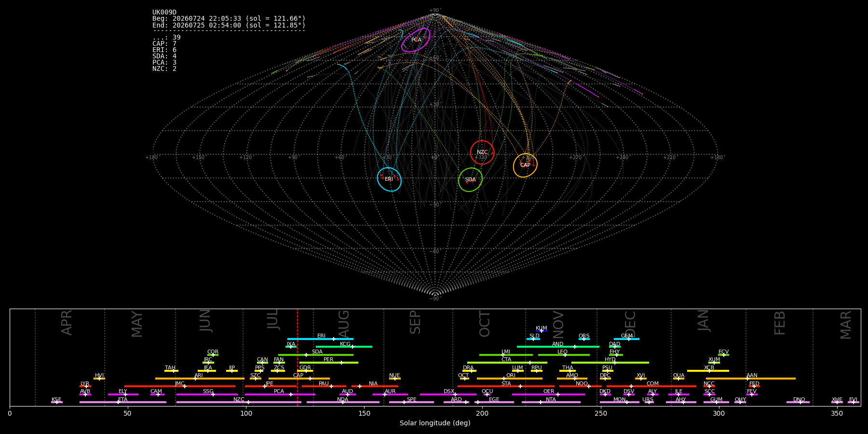Click the ETA shower bar in timeline
This screenshot has height=434, width=868.
[x=123, y=402]
